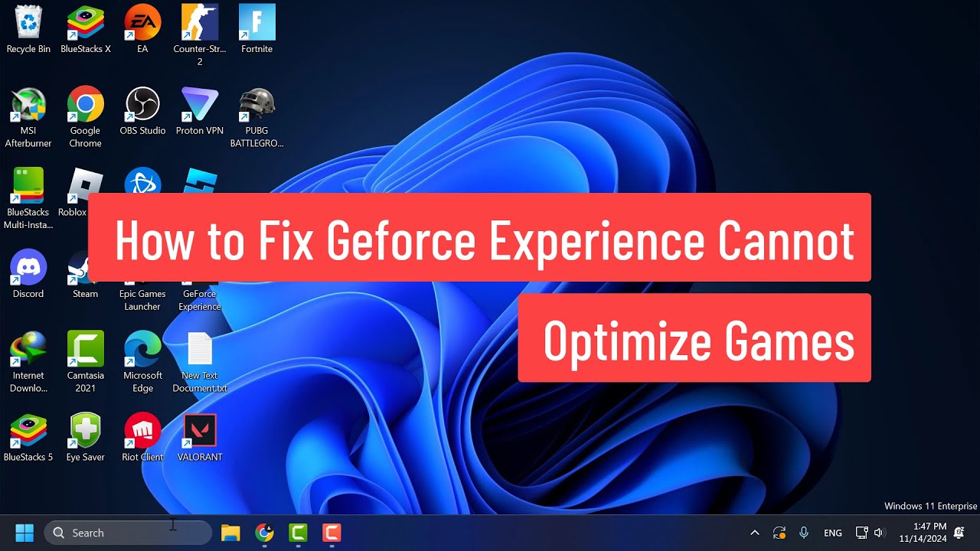
Task: Select the VALORANT desktop shortcut
Action: [x=200, y=438]
